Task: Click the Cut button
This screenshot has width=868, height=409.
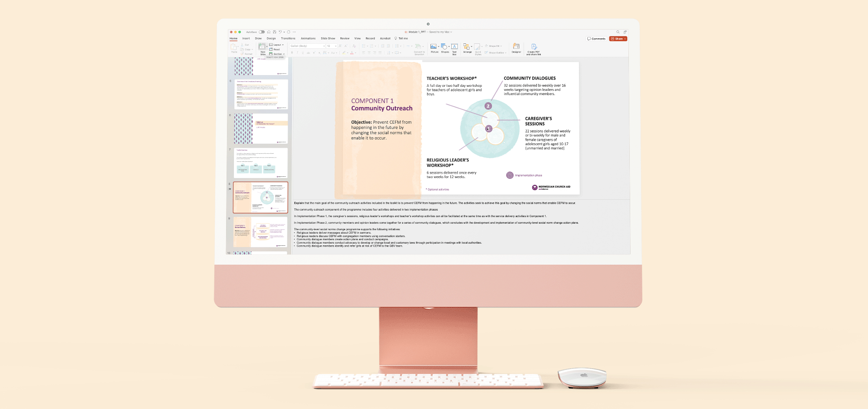Action: click(245, 45)
